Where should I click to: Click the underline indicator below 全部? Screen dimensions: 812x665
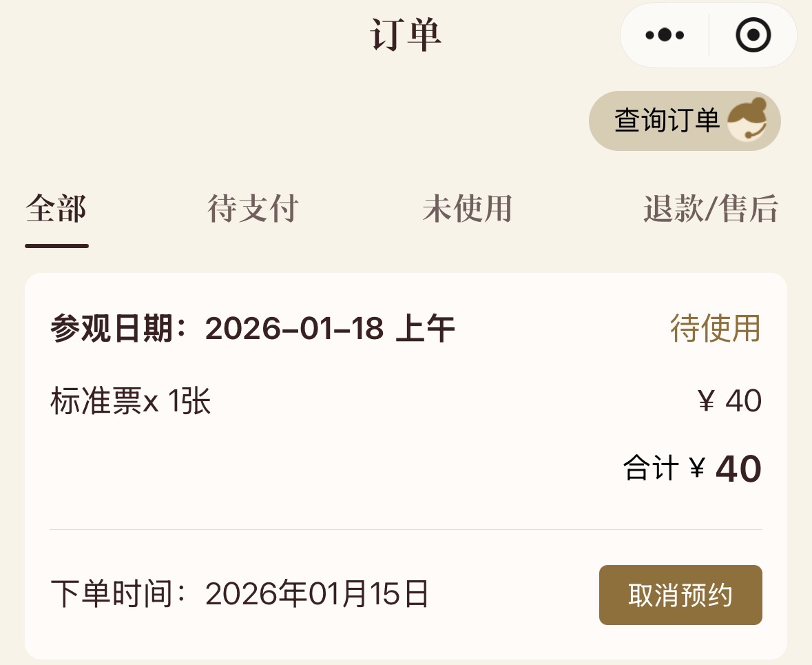[56, 245]
